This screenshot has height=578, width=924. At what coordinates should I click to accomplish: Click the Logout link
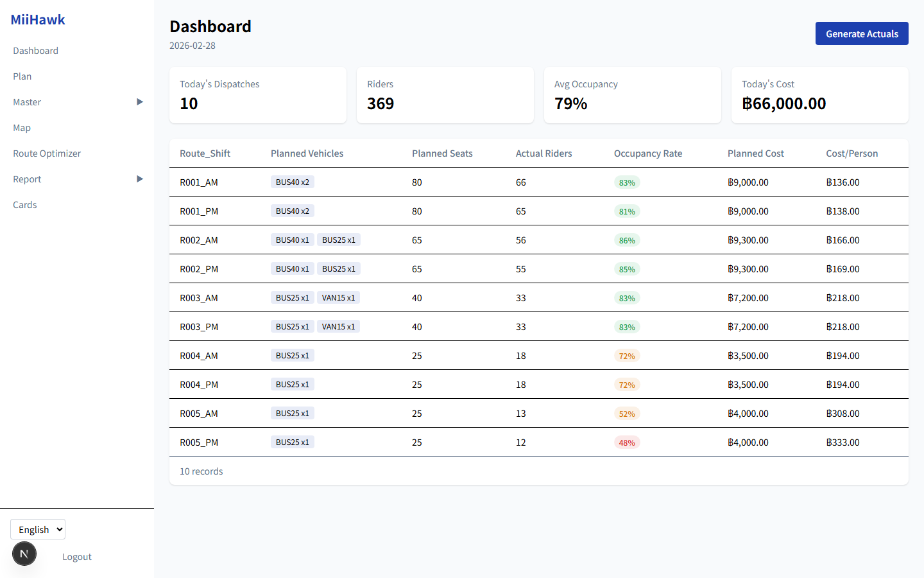77,557
